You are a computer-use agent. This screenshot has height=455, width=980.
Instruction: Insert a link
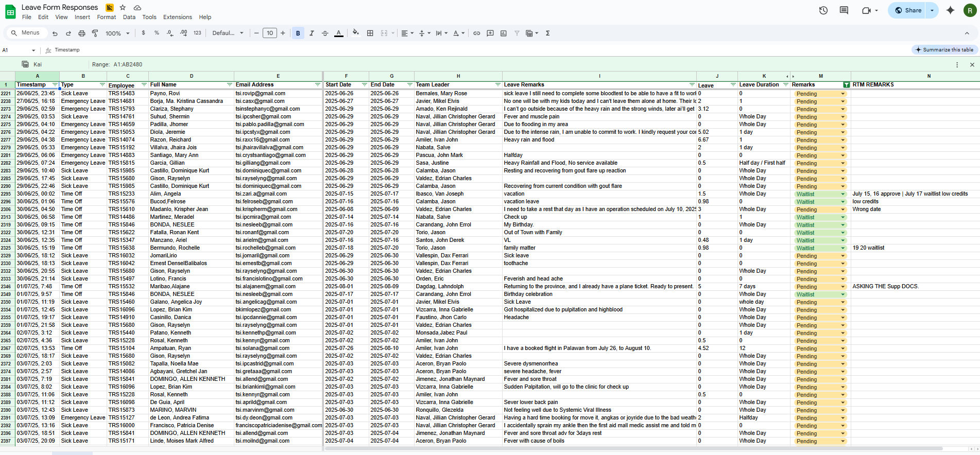[x=477, y=33]
